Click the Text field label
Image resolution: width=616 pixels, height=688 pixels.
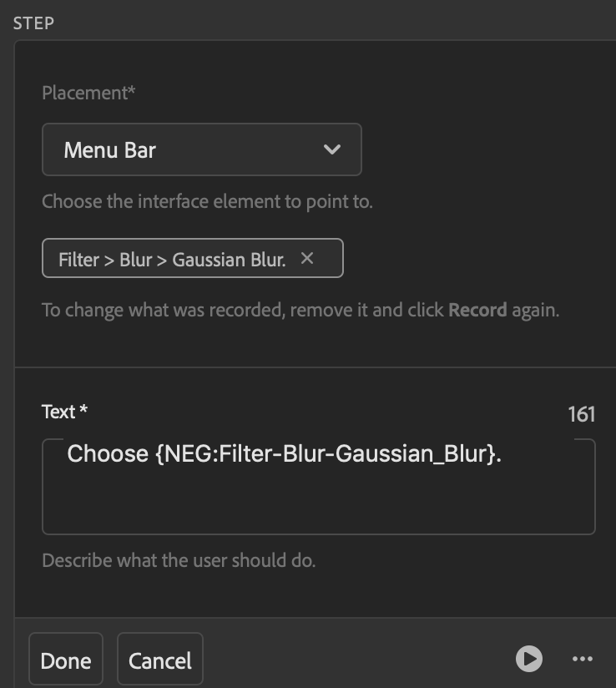pos(64,412)
